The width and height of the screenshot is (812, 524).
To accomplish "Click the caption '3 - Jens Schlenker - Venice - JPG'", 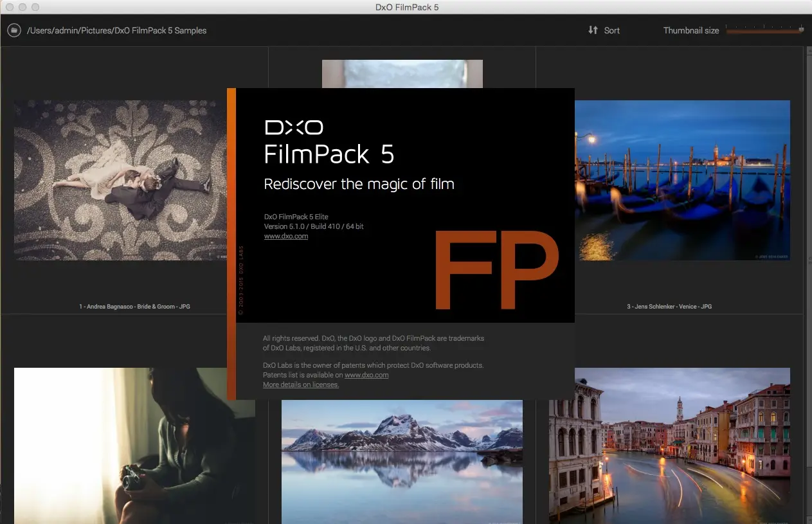I will (669, 307).
